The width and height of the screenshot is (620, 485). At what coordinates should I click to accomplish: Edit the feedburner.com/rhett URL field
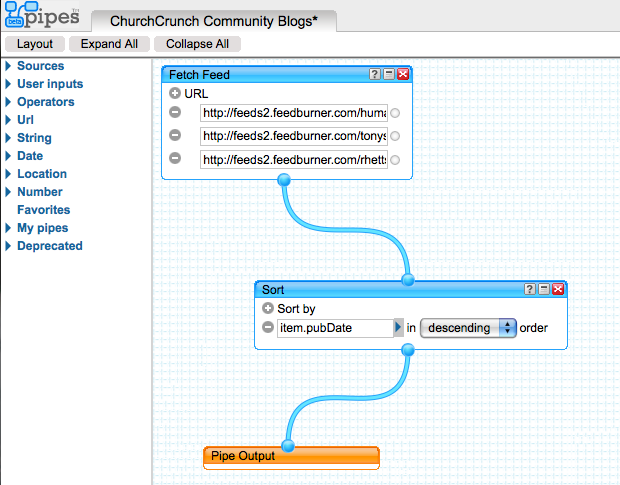point(294,159)
